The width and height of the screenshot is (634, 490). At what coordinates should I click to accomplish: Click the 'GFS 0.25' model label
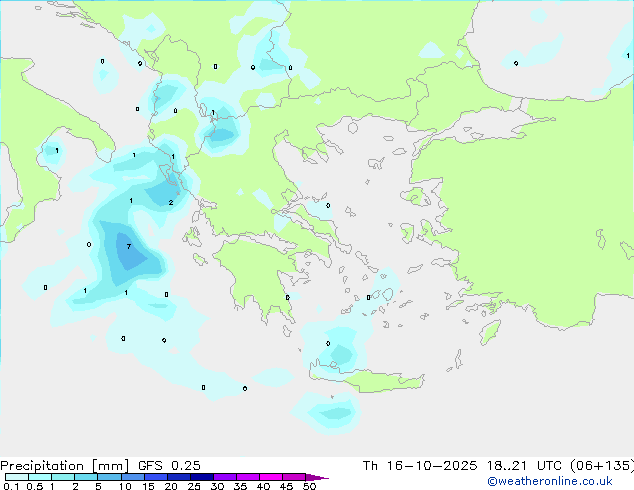(x=169, y=466)
